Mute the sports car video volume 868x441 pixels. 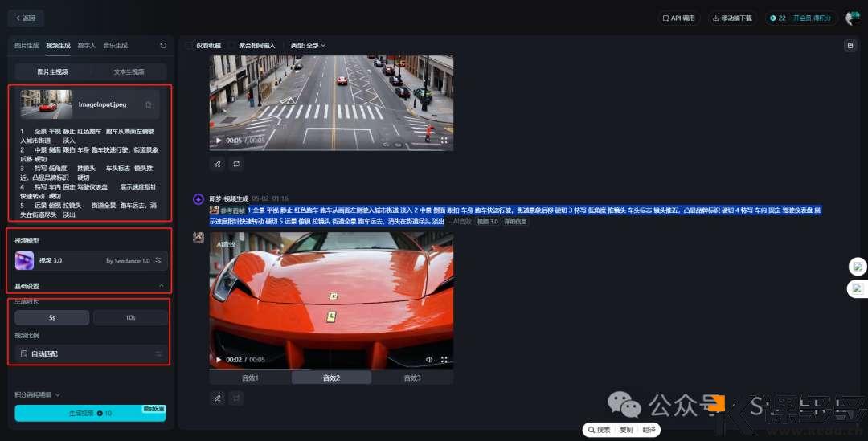point(429,359)
